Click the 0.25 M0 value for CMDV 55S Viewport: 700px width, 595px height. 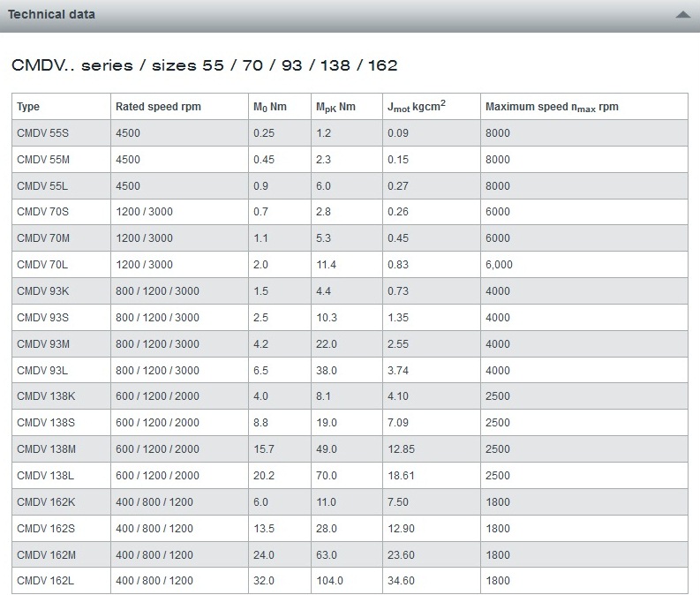(x=264, y=133)
